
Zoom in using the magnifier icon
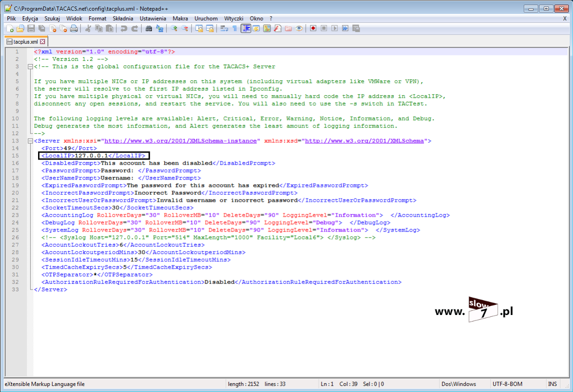[x=174, y=28]
